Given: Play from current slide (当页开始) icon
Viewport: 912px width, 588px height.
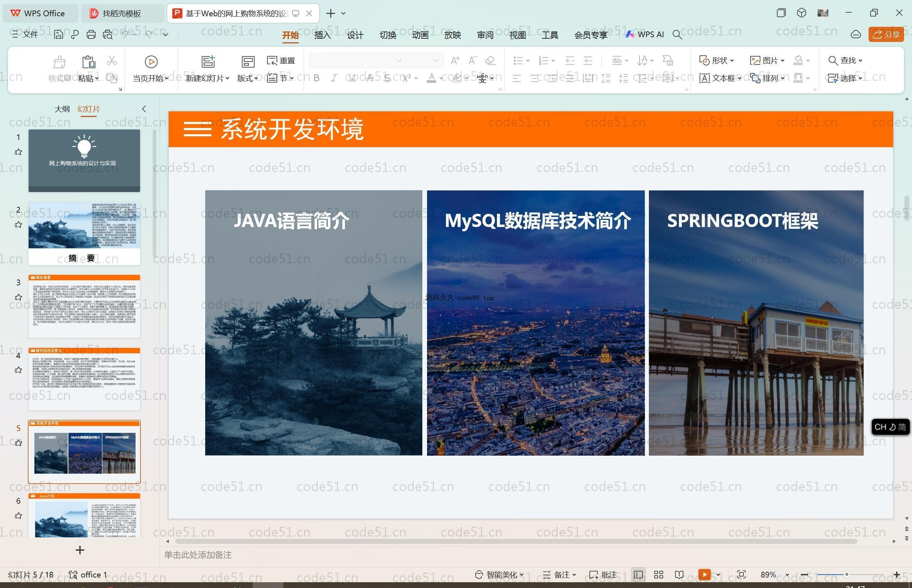Looking at the screenshot, I should pyautogui.click(x=151, y=61).
